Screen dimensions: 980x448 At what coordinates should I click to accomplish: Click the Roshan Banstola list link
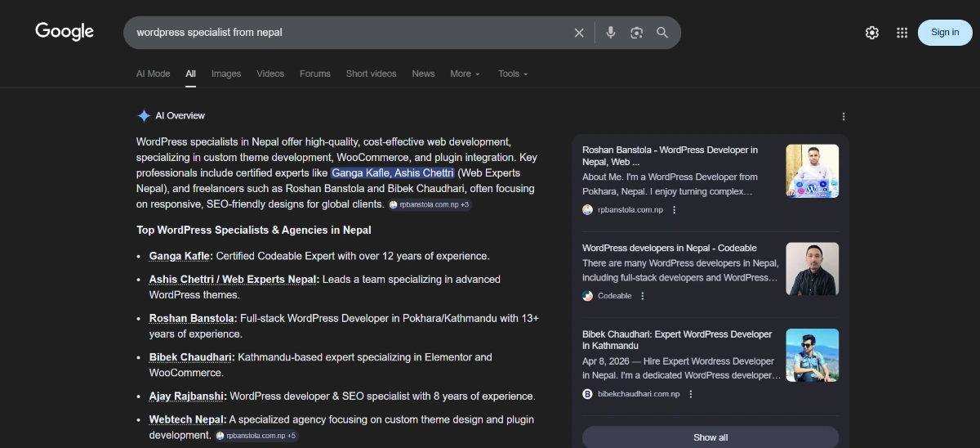[x=192, y=318]
